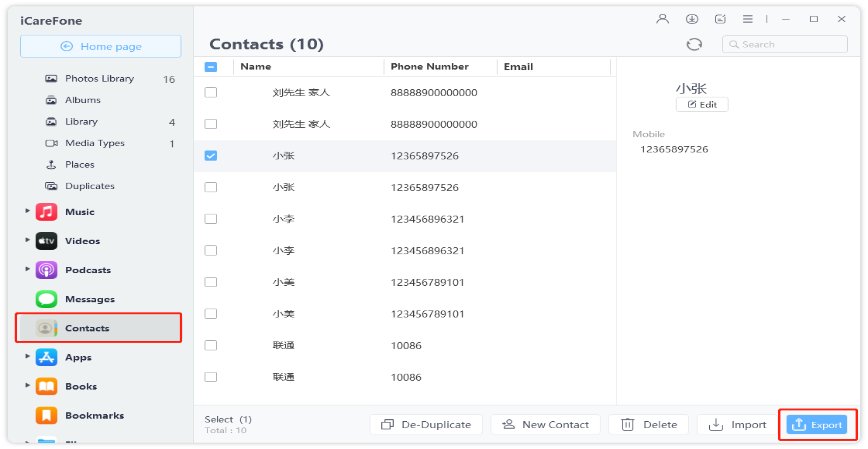Click the Import button
868x449 pixels.
point(736,425)
